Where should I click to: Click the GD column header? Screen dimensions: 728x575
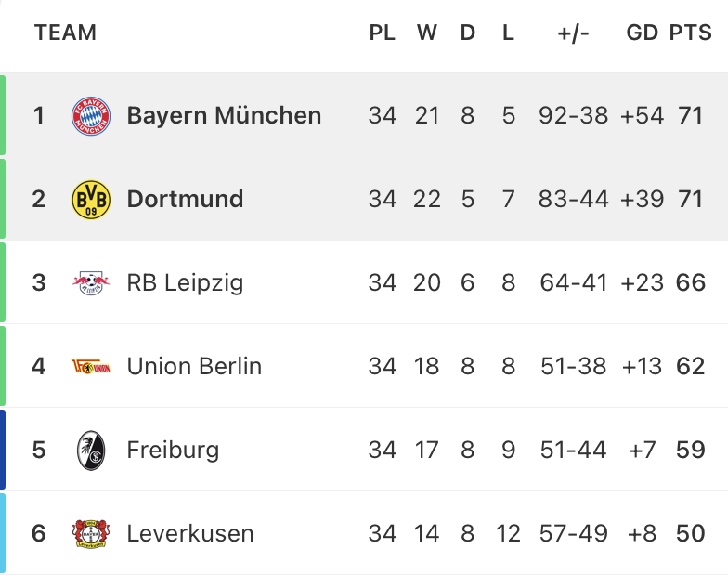643,33
